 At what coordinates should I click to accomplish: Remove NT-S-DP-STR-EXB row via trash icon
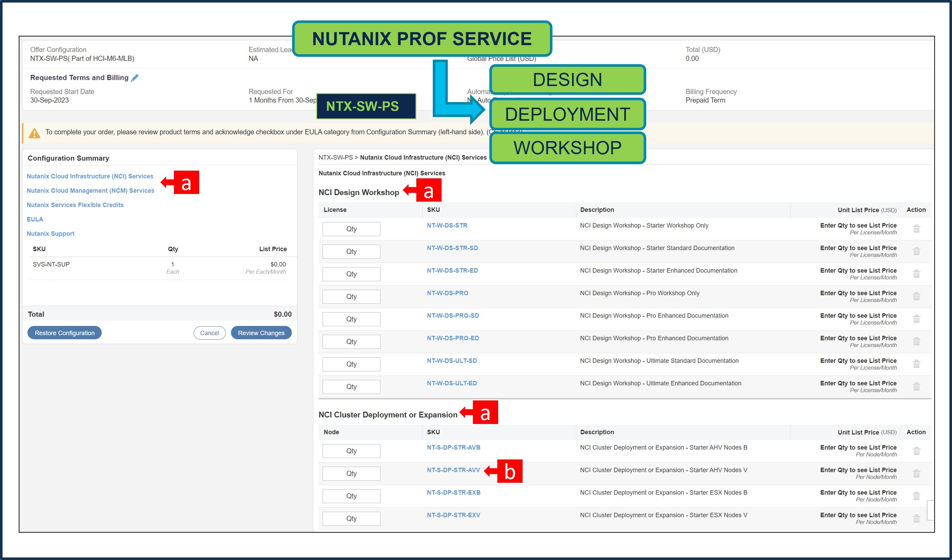(916, 496)
